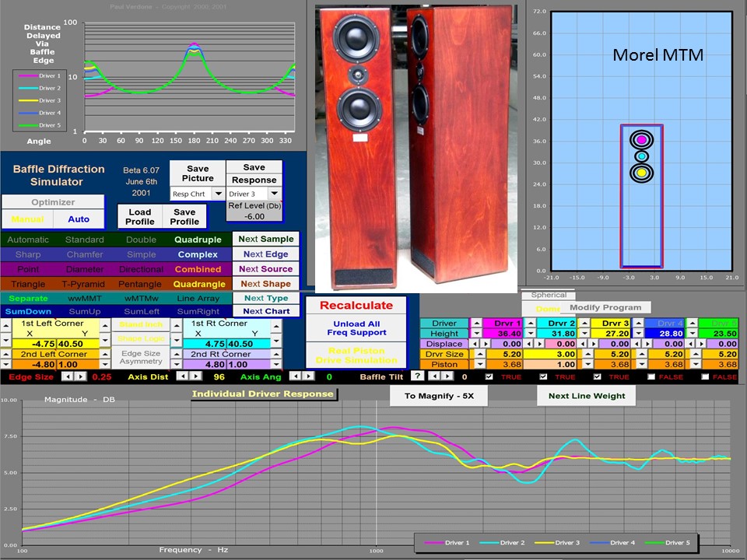Decrease Axis Ang with left arrow
Viewport: 747px width, 560px height.
point(296,376)
